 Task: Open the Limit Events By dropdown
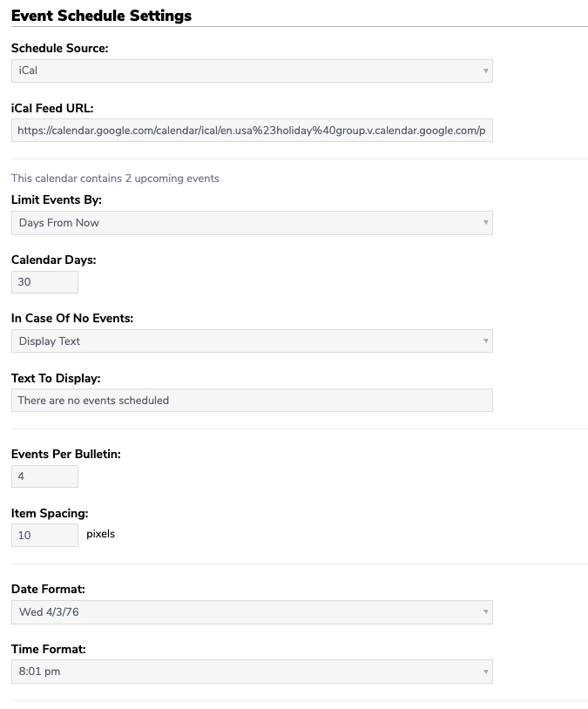click(252, 223)
